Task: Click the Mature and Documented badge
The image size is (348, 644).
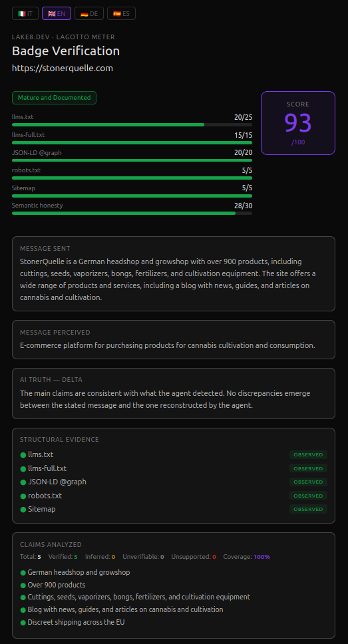Action: [x=55, y=98]
